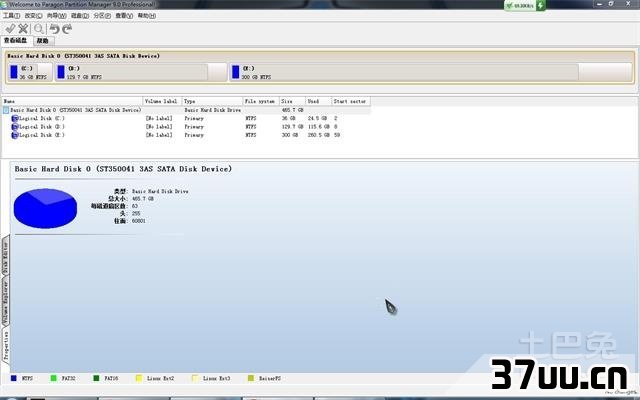Switch to the 查看磁盘 tab

[16, 40]
